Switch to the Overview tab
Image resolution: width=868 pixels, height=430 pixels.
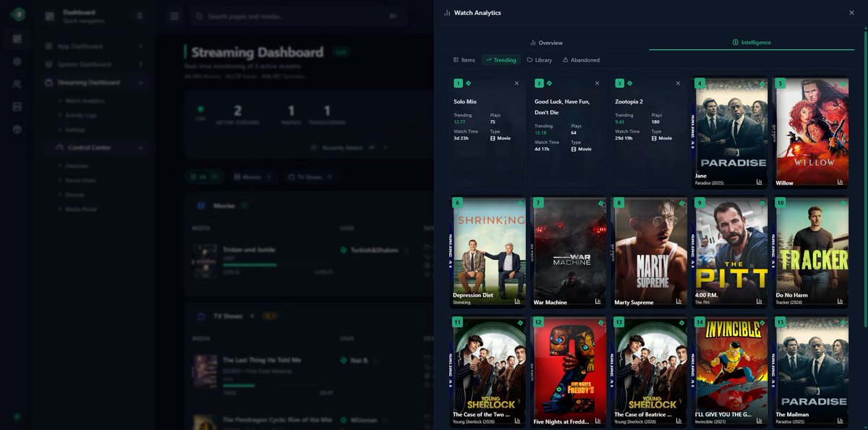(546, 43)
